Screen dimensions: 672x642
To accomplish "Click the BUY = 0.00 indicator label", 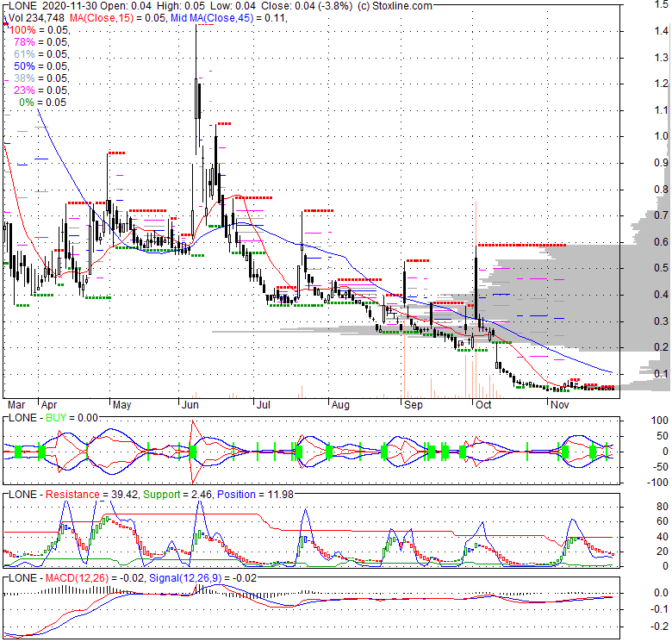I will point(72,418).
